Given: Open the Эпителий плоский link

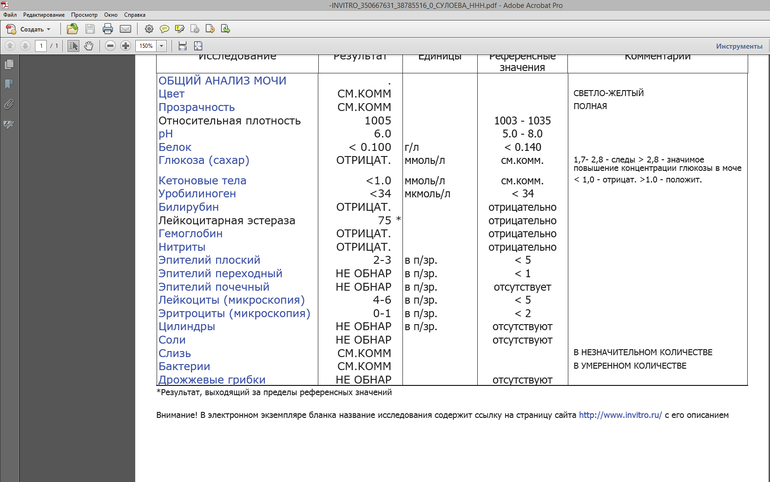Looking at the screenshot, I should pyautogui.click(x=209, y=260).
